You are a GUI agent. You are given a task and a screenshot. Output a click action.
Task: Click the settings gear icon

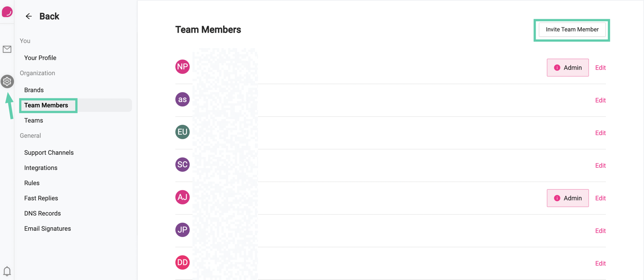(x=7, y=81)
